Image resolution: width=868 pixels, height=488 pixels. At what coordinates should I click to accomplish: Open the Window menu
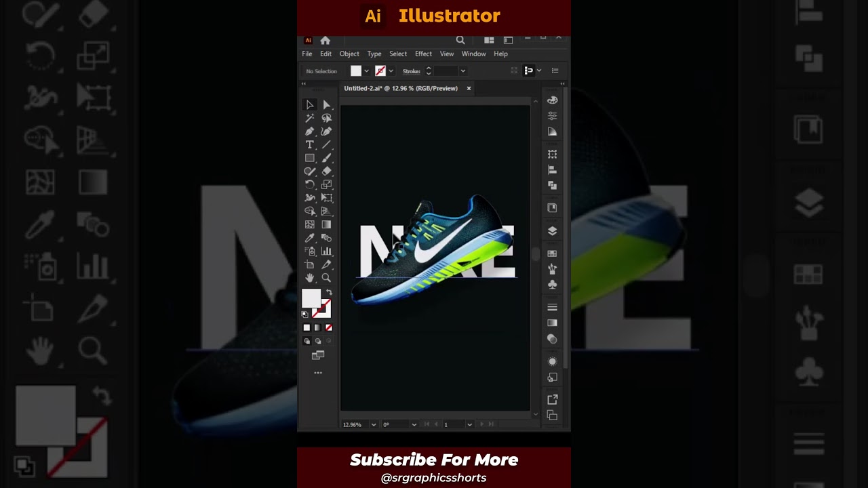(x=473, y=54)
